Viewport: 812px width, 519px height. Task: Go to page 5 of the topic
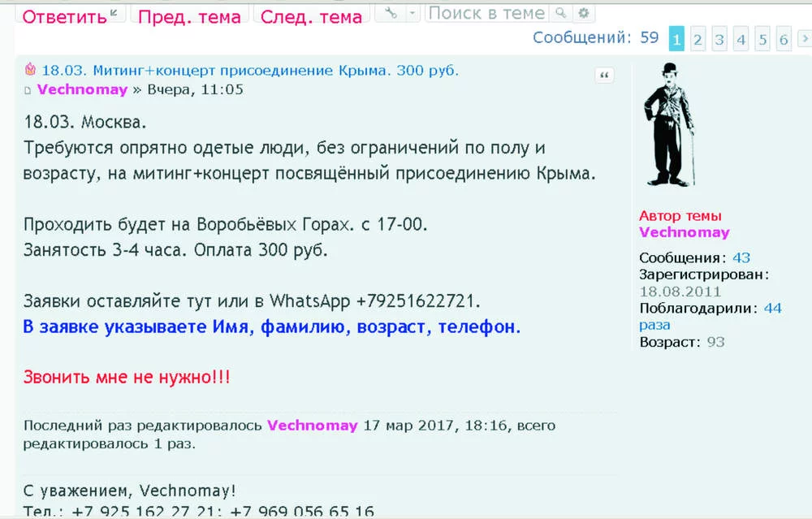(762, 39)
